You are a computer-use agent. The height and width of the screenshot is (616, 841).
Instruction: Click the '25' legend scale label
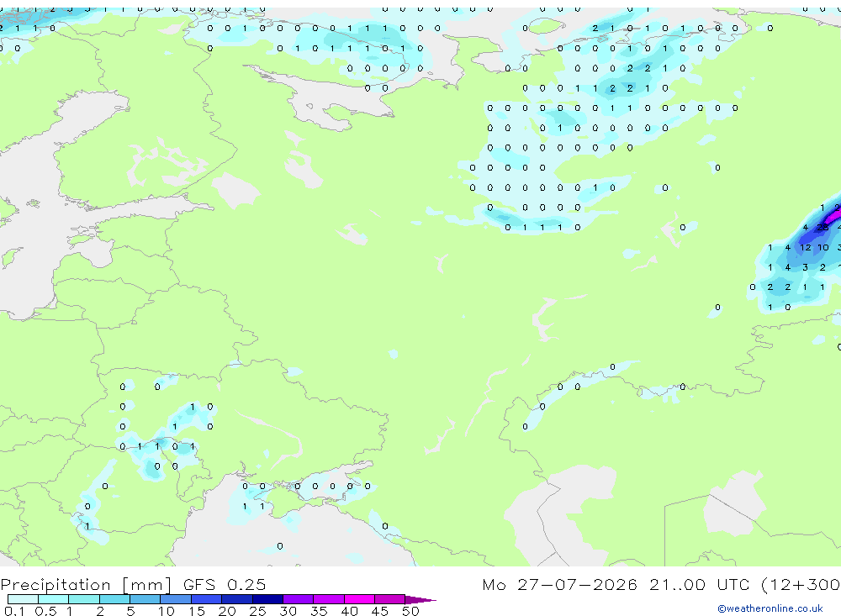click(x=257, y=611)
